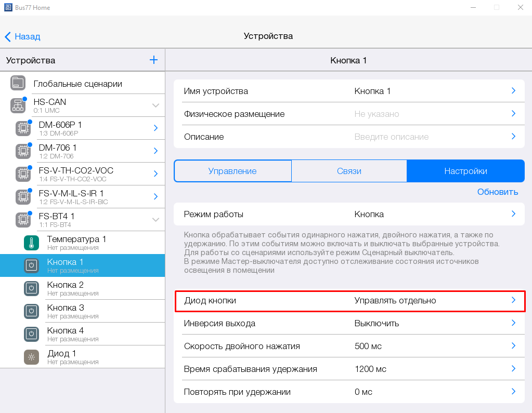The image size is (532, 413).
Task: Go back with the Назад button
Action: click(x=22, y=36)
